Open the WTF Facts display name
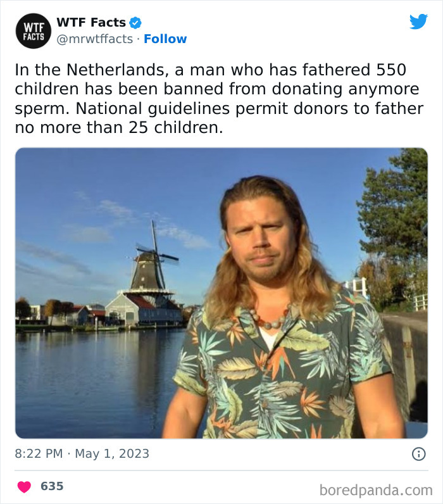Image resolution: width=443 pixels, height=504 pixels. (91, 23)
